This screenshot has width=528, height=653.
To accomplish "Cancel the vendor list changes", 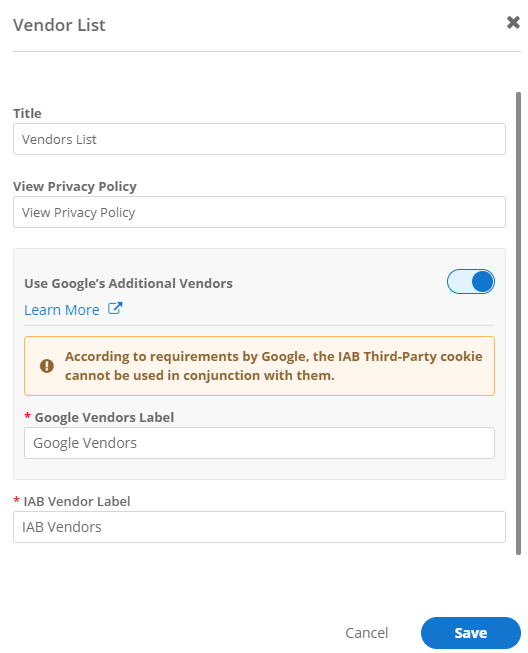I will 366,633.
